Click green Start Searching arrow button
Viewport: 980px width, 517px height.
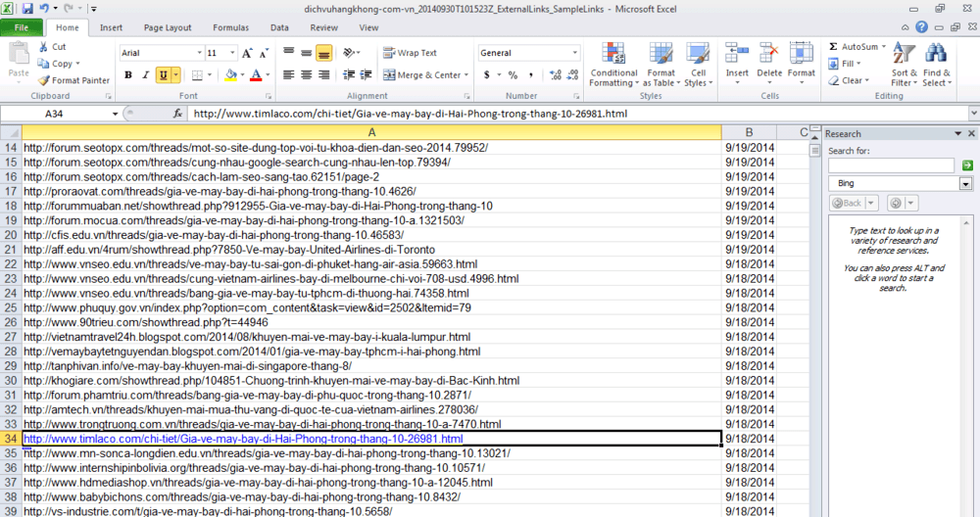[x=967, y=165]
